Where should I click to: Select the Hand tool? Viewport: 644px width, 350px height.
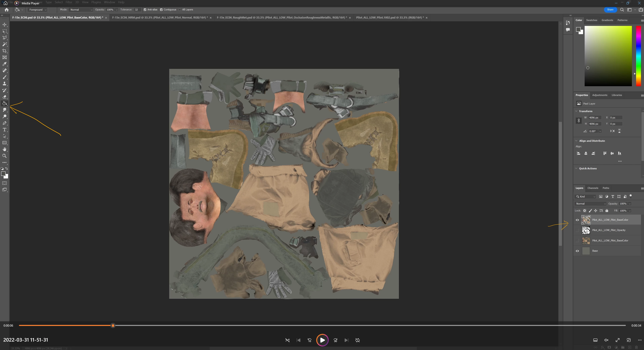(5, 149)
